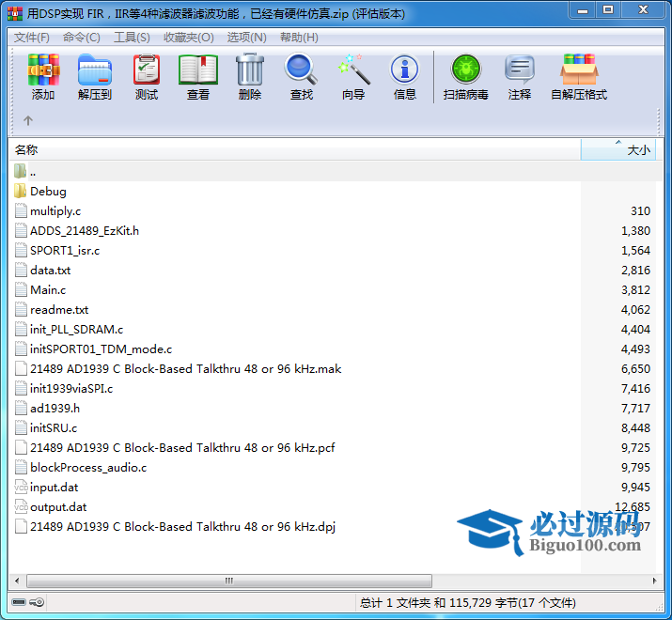
Task: Click size value 3,812 for Main.c
Action: pos(635,290)
